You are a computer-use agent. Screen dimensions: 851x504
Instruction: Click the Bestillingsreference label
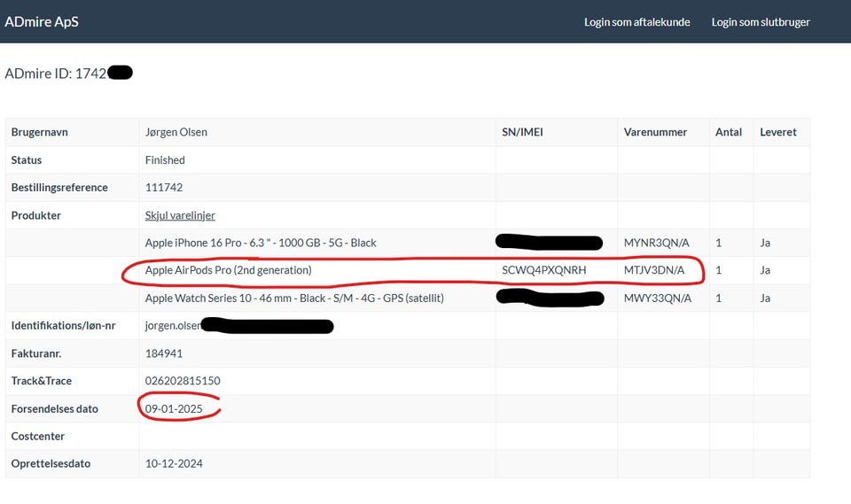pos(59,188)
